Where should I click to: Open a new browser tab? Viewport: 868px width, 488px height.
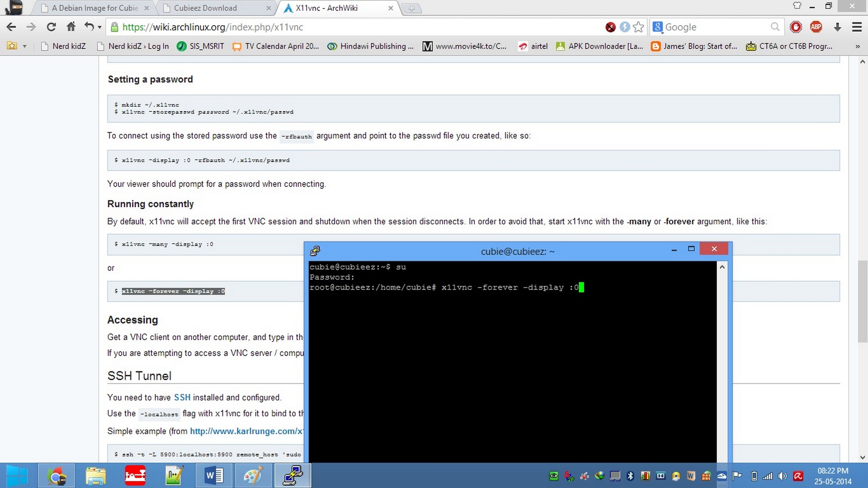(411, 8)
